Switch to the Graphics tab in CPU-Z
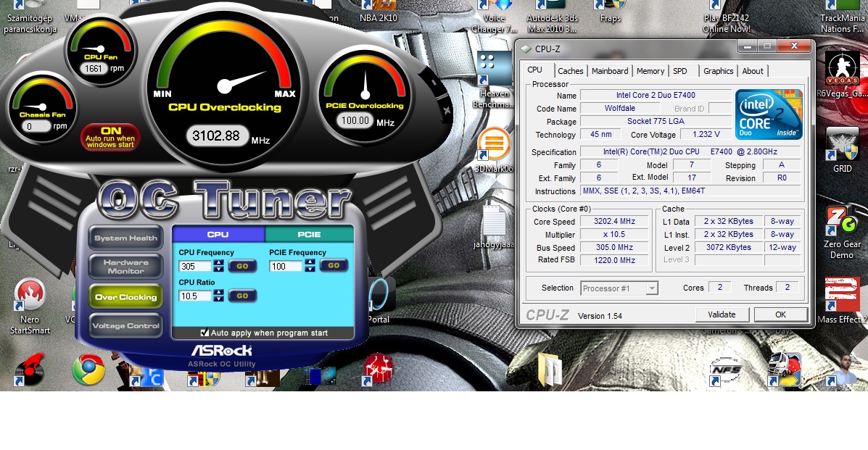868x450 pixels. (719, 71)
